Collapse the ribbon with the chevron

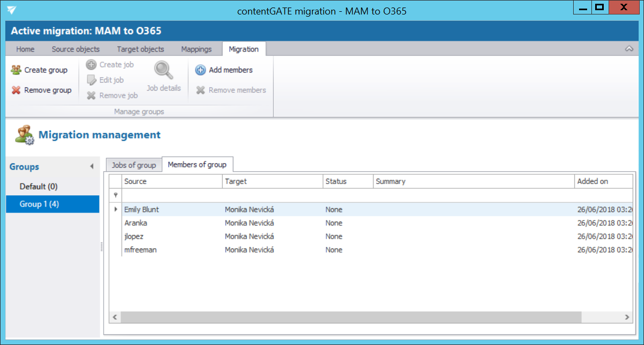629,49
